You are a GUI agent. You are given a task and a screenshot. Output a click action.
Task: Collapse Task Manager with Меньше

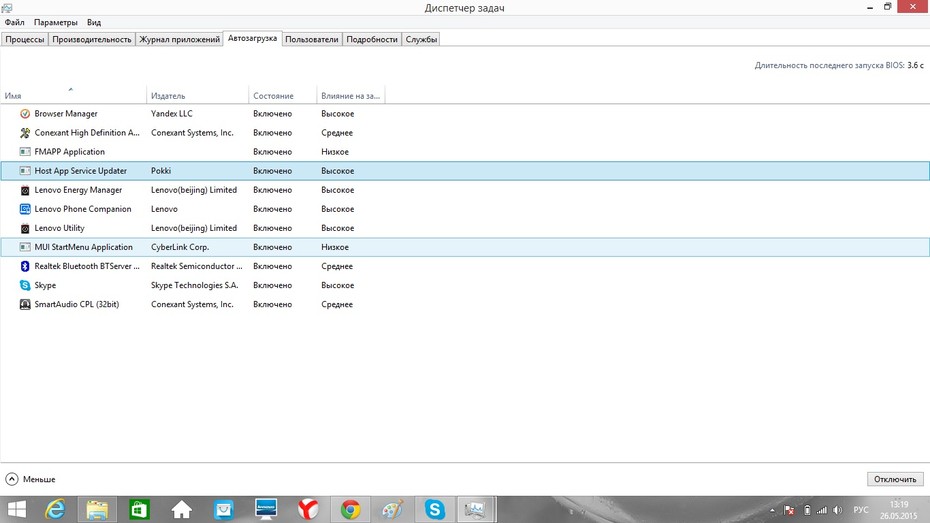(x=30, y=479)
